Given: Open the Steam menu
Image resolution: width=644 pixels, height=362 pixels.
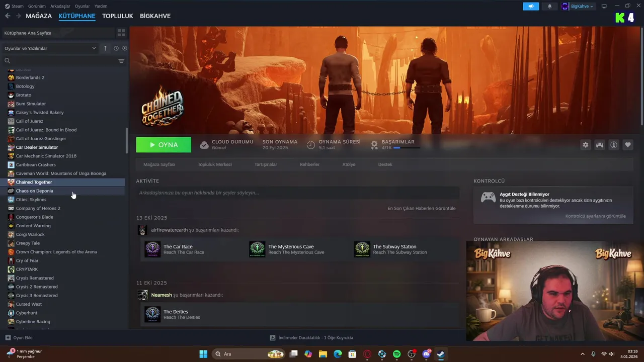Looking at the screenshot, I should (14, 6).
